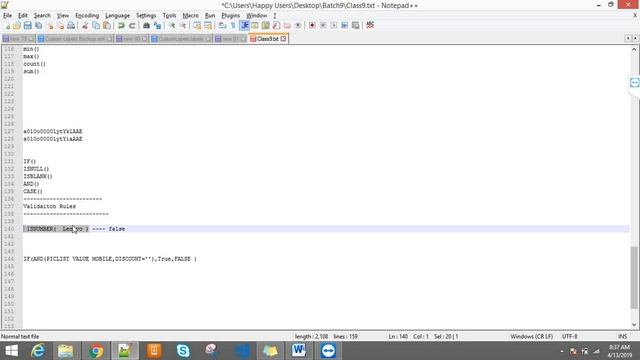
Task: Click the count() line in editor
Action: tap(34, 64)
